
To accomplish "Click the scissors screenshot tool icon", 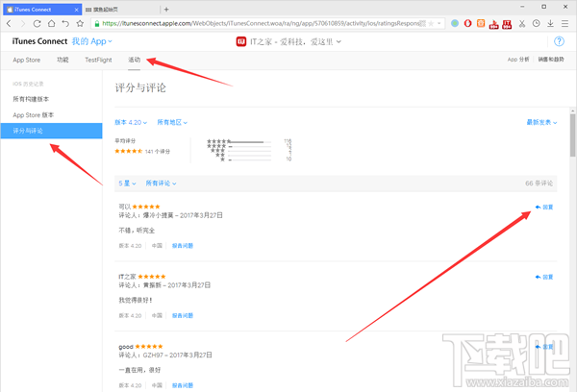I will (x=522, y=23).
